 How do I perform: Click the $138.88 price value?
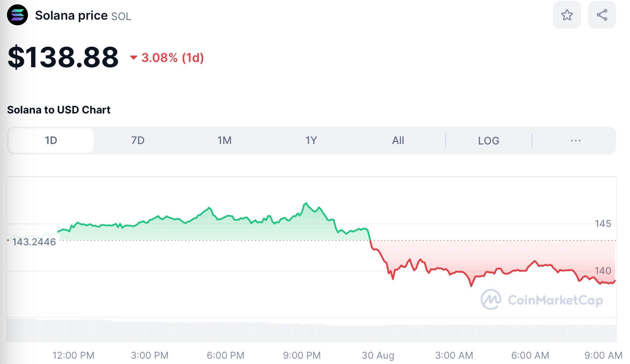63,57
